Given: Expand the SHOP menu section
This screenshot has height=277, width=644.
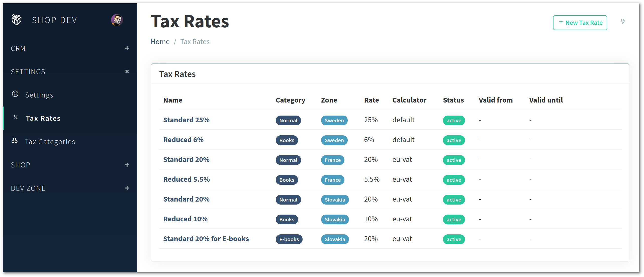Looking at the screenshot, I should click(x=127, y=165).
